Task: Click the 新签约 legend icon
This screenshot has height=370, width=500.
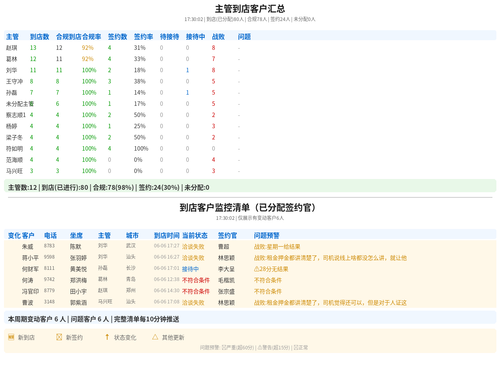Action: (x=59, y=337)
